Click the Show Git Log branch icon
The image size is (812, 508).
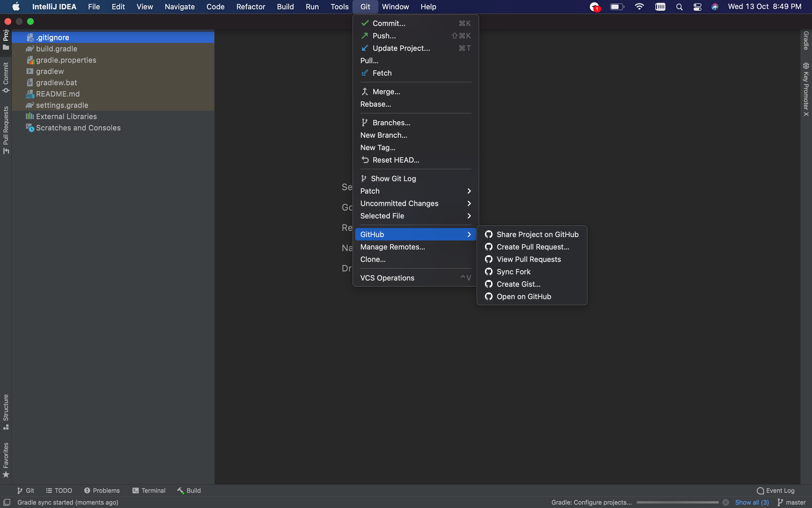click(x=364, y=178)
